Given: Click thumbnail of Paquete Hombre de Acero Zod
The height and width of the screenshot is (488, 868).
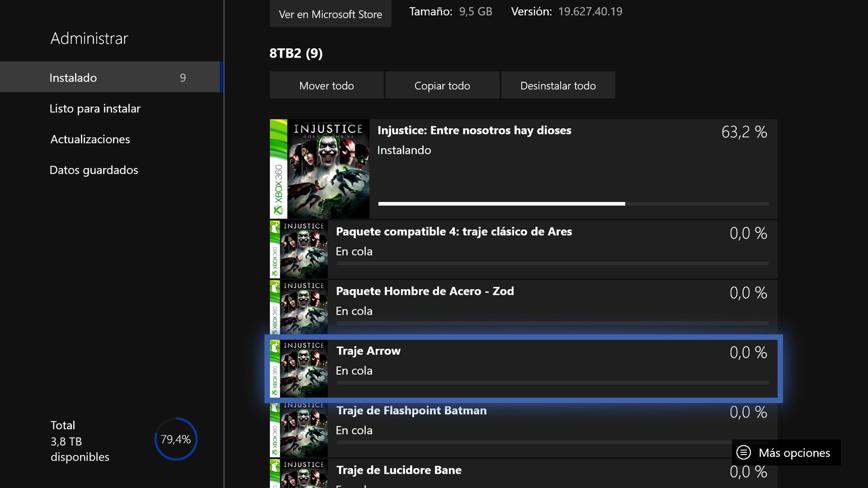Looking at the screenshot, I should coord(298,307).
